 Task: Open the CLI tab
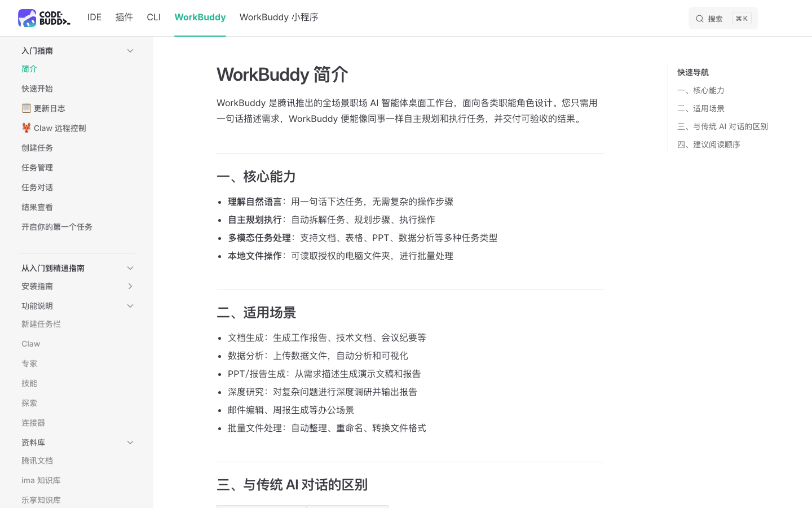154,17
